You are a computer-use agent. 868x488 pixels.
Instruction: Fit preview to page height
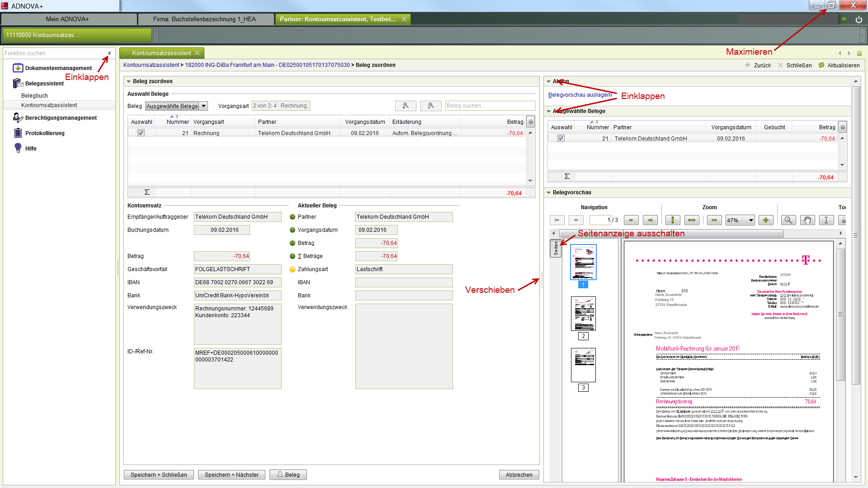point(673,220)
